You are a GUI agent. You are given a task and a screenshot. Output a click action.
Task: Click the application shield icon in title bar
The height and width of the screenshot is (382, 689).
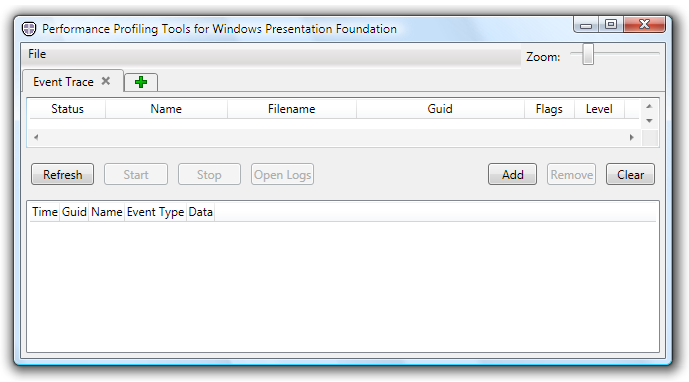tap(29, 29)
